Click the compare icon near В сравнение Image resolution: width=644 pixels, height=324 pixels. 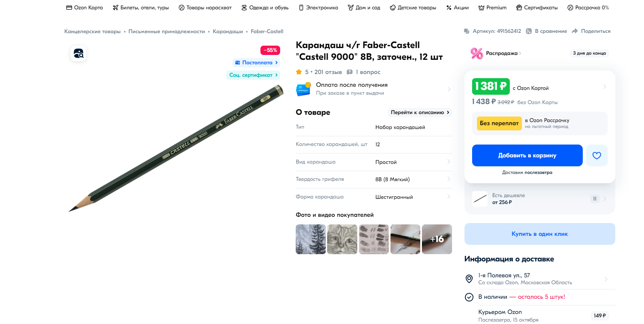click(x=529, y=31)
